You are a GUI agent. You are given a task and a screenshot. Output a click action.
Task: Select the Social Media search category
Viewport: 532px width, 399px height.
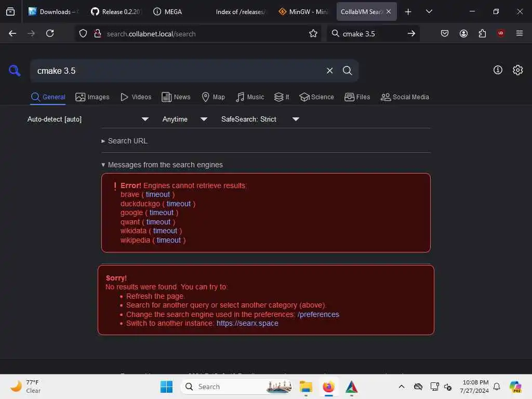pyautogui.click(x=405, y=97)
